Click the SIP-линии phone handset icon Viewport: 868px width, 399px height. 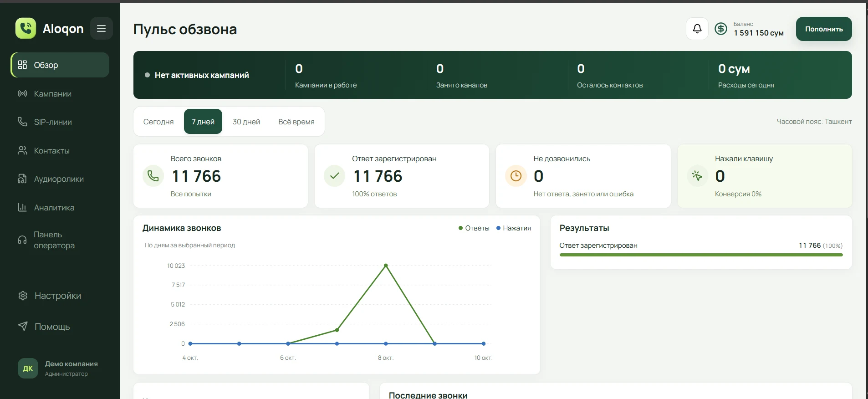point(22,122)
